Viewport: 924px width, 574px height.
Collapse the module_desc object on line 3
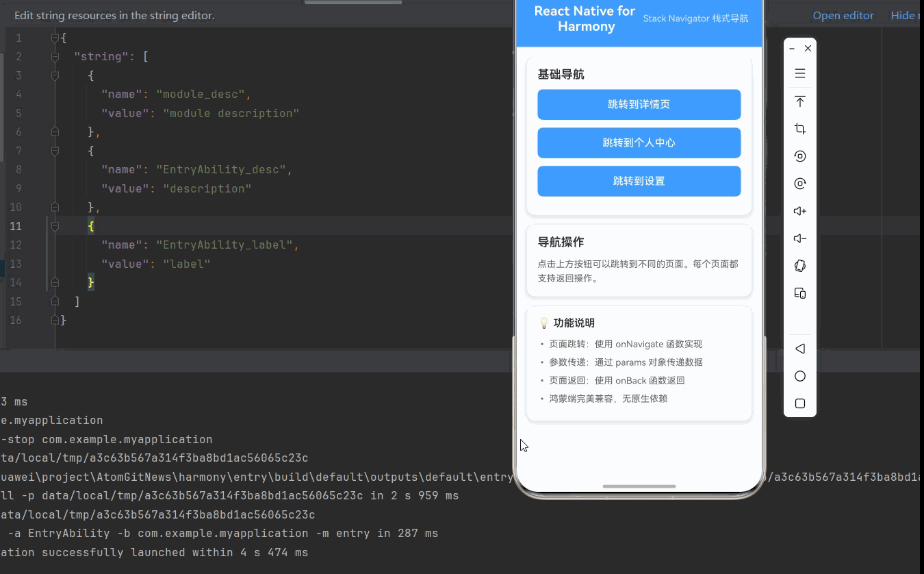point(55,75)
